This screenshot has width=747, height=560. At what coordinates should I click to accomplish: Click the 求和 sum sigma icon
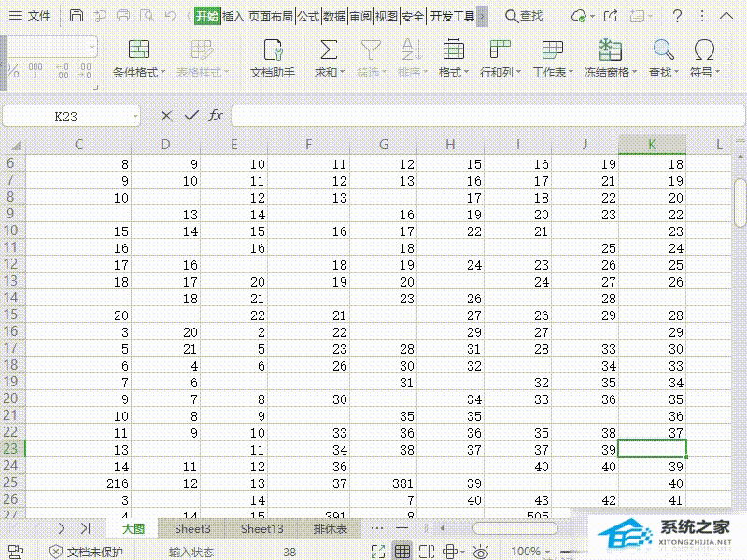328,50
